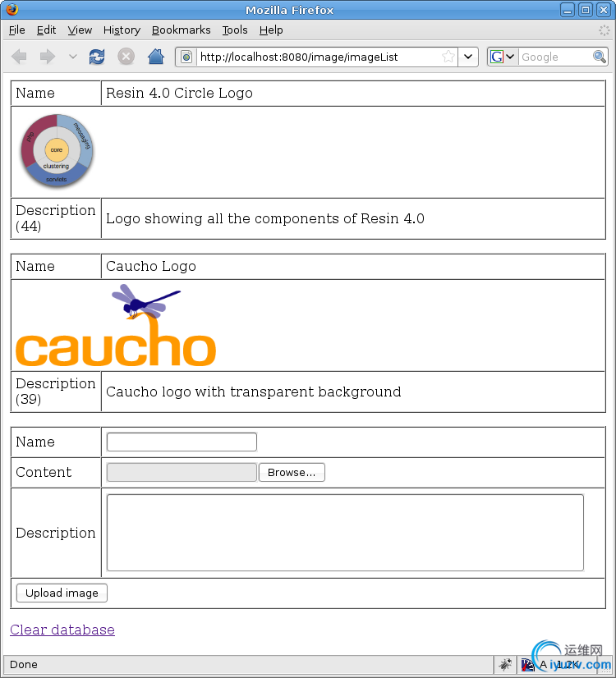Click the Caucho dragonfly logo image

[116, 325]
